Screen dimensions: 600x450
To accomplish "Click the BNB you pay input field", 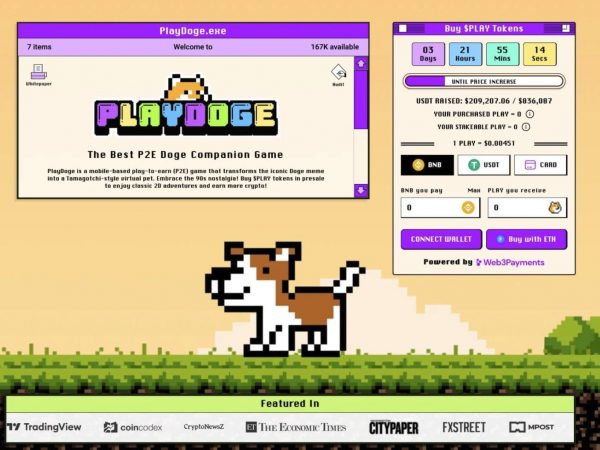I will pyautogui.click(x=440, y=208).
